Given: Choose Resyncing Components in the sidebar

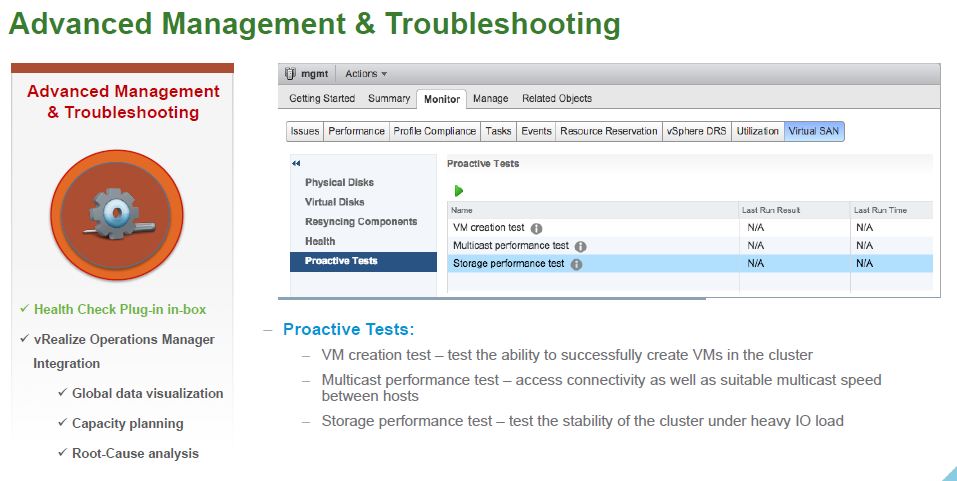Looking at the screenshot, I should tap(361, 222).
